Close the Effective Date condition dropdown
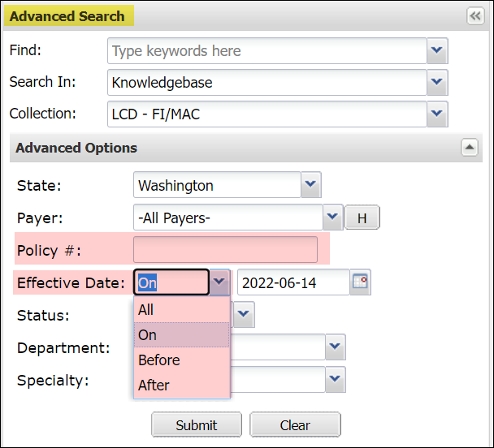 click(219, 282)
